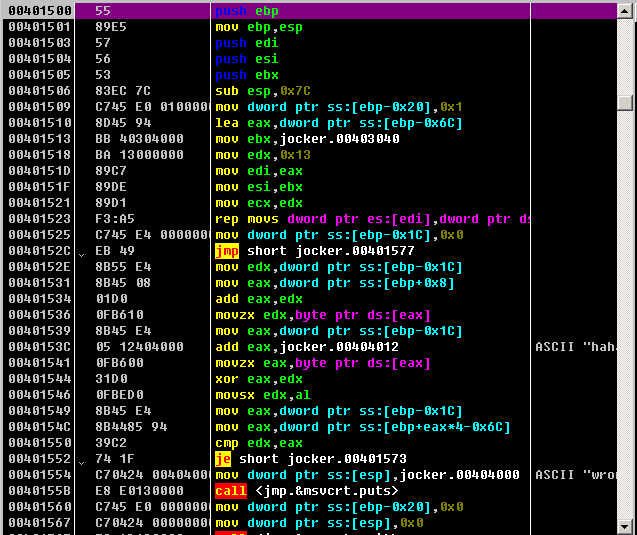Select 'mov ebx,jocker.00403040' instruction
Image resolution: width=637 pixels, height=535 pixels.
coord(308,139)
